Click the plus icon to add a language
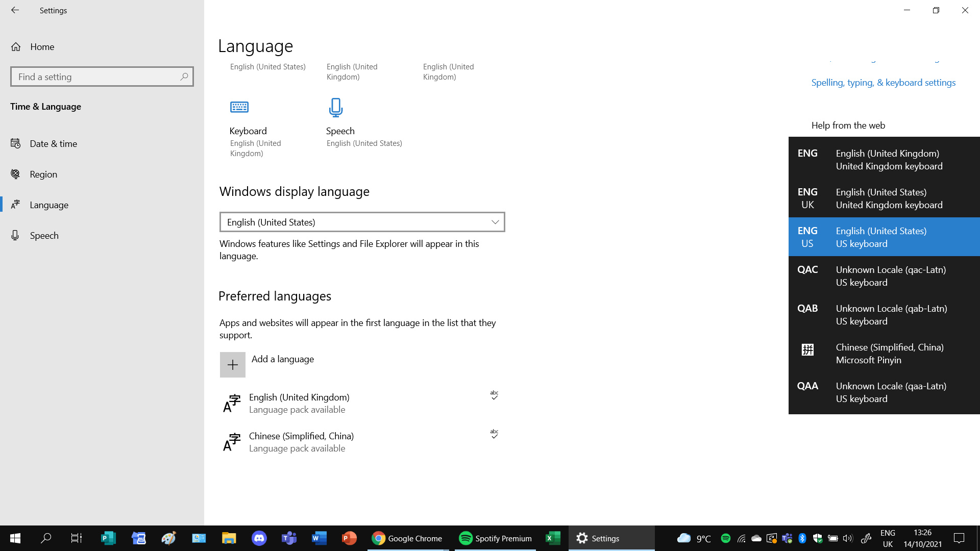The image size is (980, 551). tap(232, 365)
